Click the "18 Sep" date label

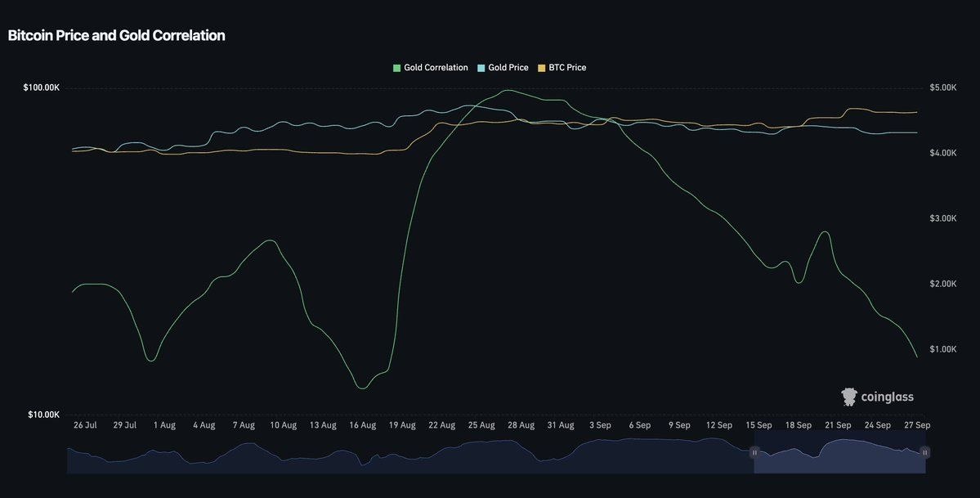[x=799, y=425]
